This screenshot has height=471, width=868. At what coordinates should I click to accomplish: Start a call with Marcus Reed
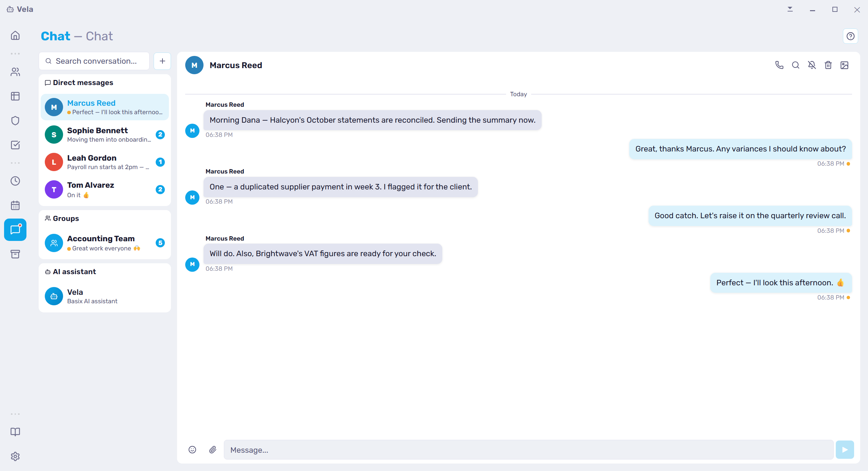pyautogui.click(x=779, y=65)
